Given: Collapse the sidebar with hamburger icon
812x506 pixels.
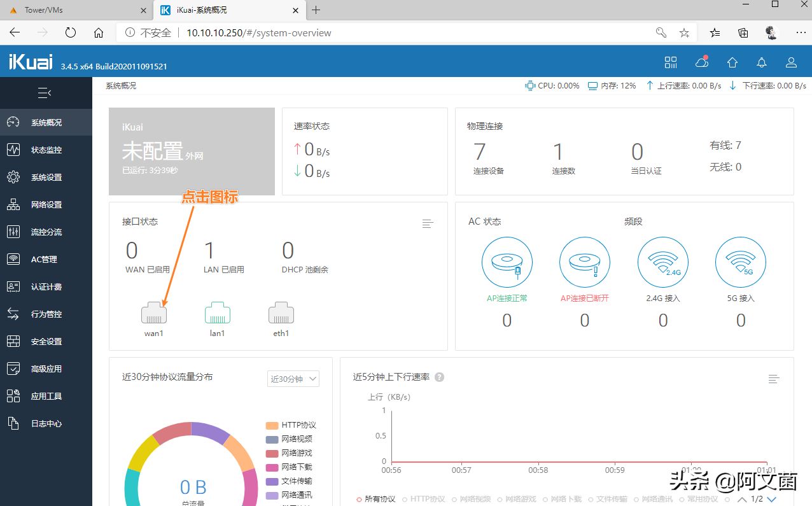Looking at the screenshot, I should (45, 93).
